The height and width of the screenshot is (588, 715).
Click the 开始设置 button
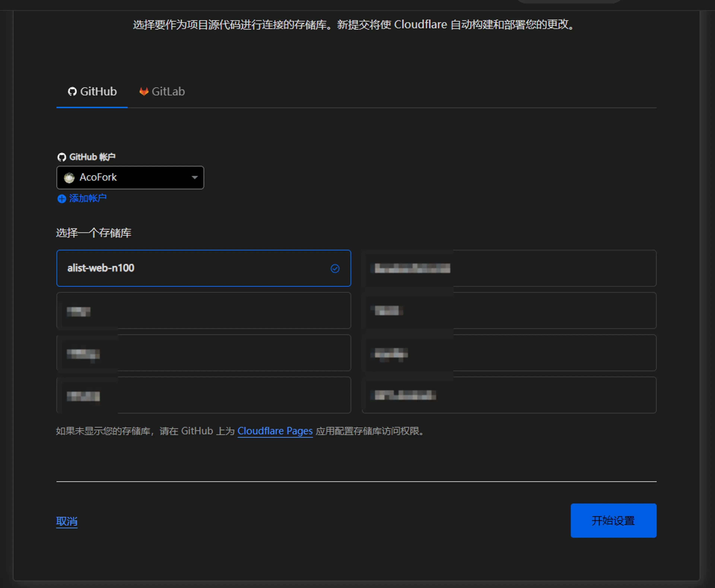coord(613,521)
